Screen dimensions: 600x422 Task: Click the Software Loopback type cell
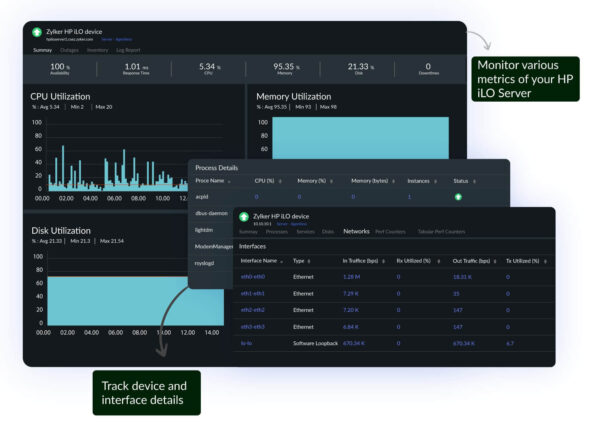point(315,344)
